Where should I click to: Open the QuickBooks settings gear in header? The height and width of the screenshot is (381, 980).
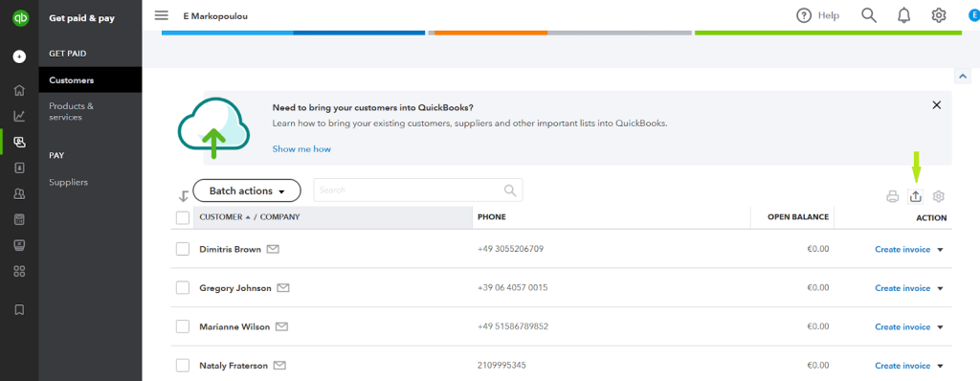pos(939,15)
